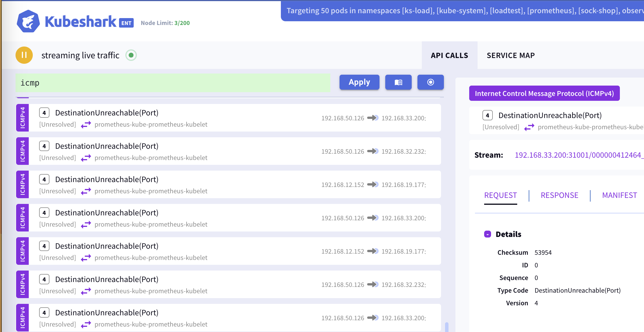The width and height of the screenshot is (644, 332).
Task: Collapse the Details section
Action: click(x=488, y=234)
